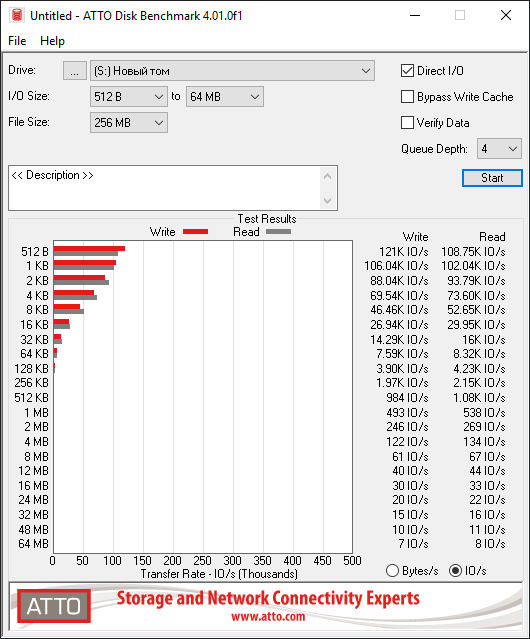Click the '1.08K IO/s' read value
The width and height of the screenshot is (530, 639).
(479, 398)
